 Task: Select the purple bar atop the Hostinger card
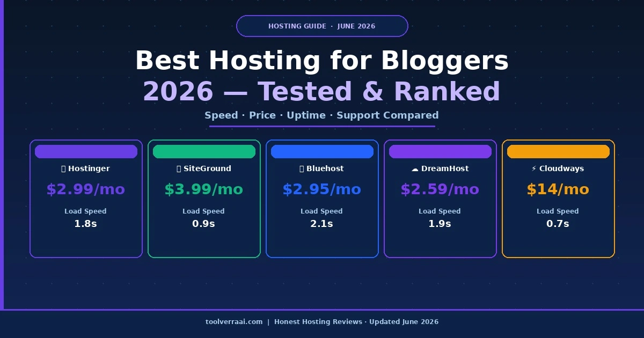pos(86,152)
